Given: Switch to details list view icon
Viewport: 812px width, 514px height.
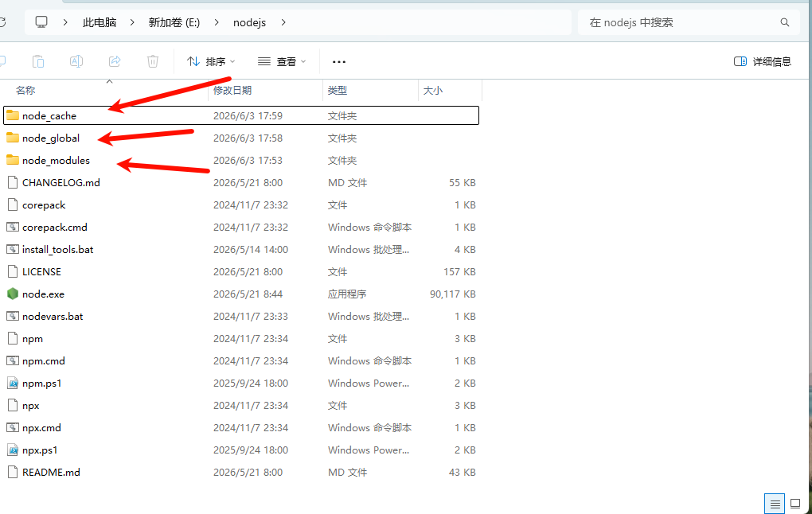Looking at the screenshot, I should click(775, 504).
